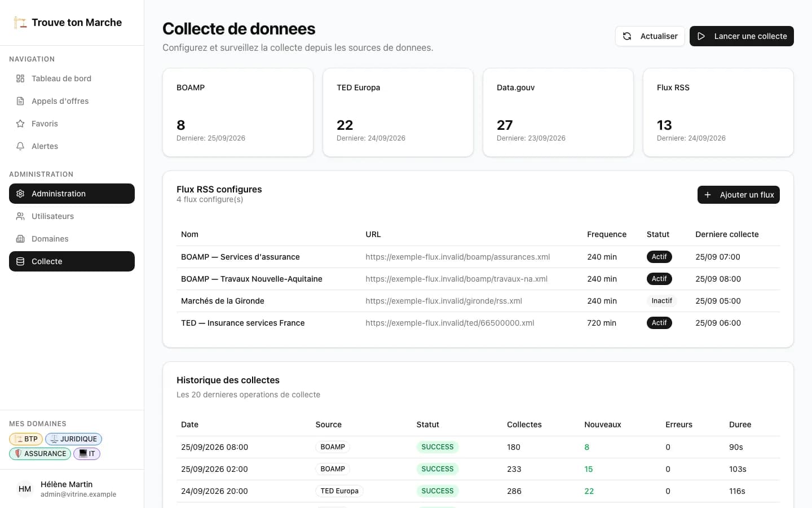Click the HM user avatar
The height and width of the screenshot is (508, 812).
[x=25, y=489]
